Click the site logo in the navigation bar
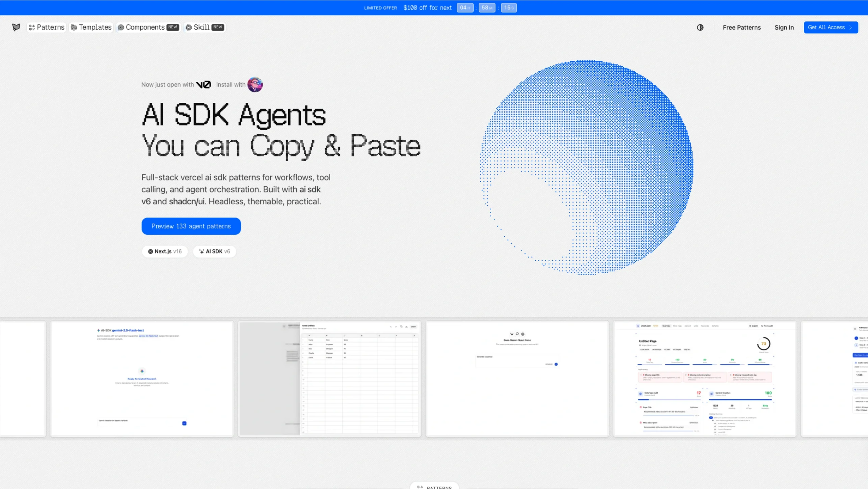This screenshot has width=868, height=489. coord(16,27)
